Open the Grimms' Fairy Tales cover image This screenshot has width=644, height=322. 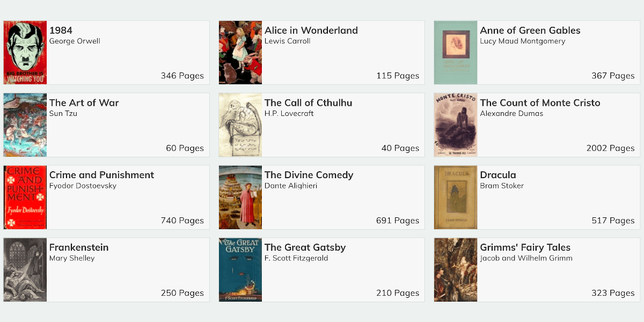tap(456, 270)
